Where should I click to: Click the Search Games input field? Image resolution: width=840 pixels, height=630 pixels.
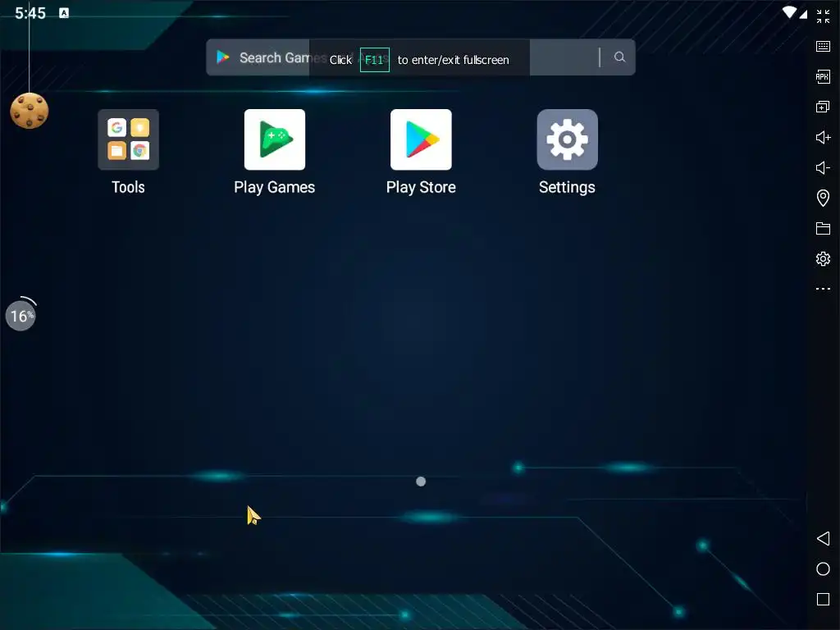[421, 57]
